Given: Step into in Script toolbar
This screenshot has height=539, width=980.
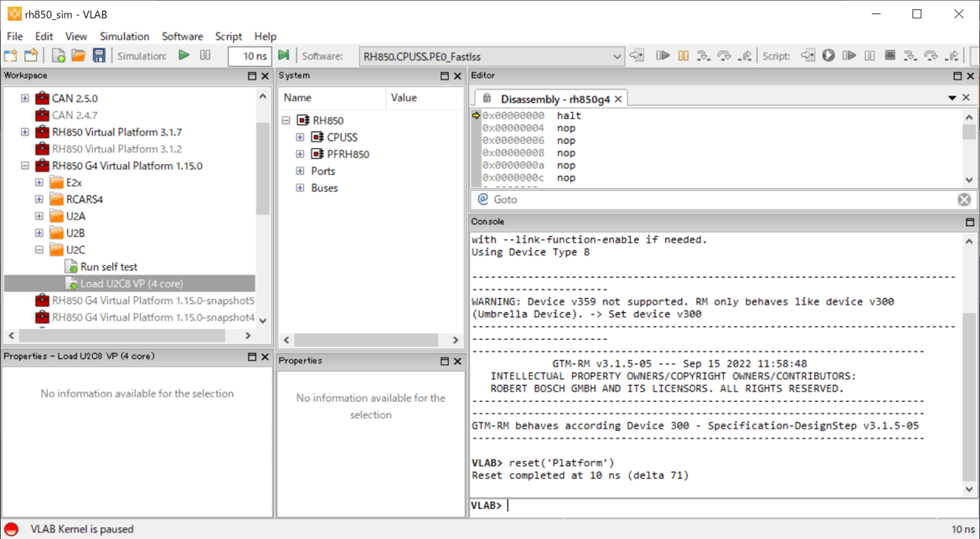Looking at the screenshot, I should [x=910, y=55].
